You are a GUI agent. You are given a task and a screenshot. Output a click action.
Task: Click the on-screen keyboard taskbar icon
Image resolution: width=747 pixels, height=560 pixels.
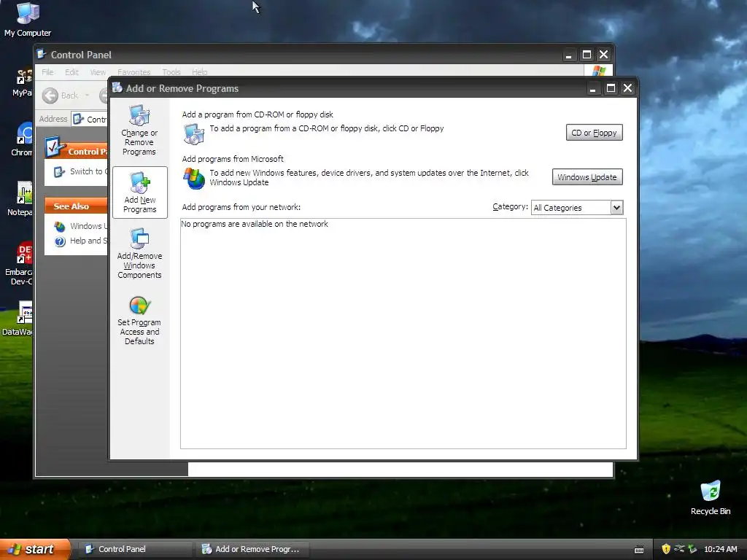(639, 550)
